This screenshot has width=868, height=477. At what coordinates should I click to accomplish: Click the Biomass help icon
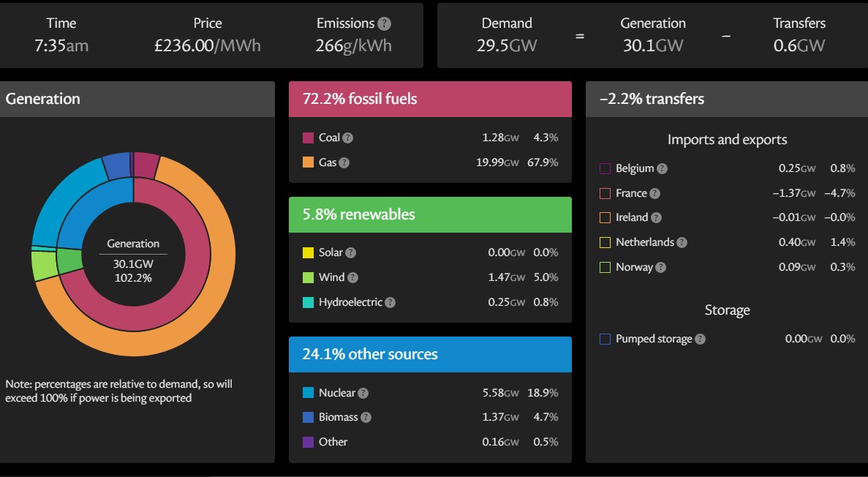pos(366,417)
